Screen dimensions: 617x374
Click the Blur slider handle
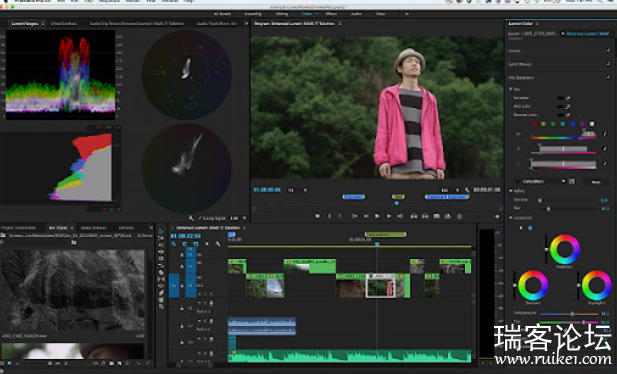(548, 209)
